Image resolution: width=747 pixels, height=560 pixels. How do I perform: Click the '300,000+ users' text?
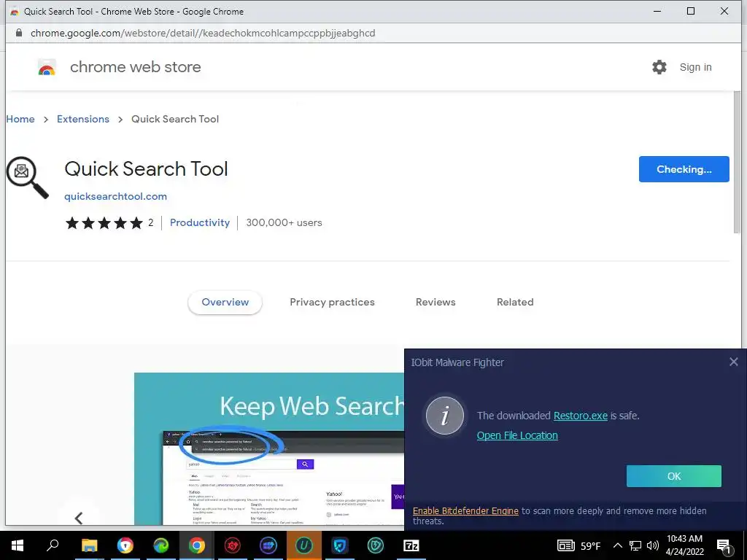click(284, 222)
